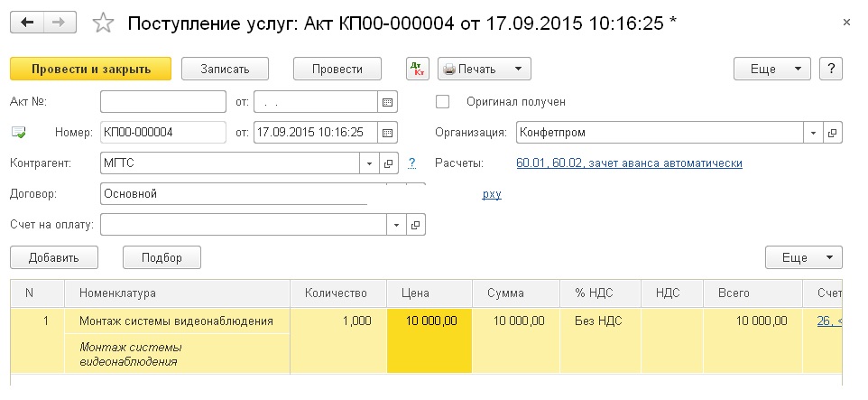
Task: Click Количество column header
Action: click(338, 293)
